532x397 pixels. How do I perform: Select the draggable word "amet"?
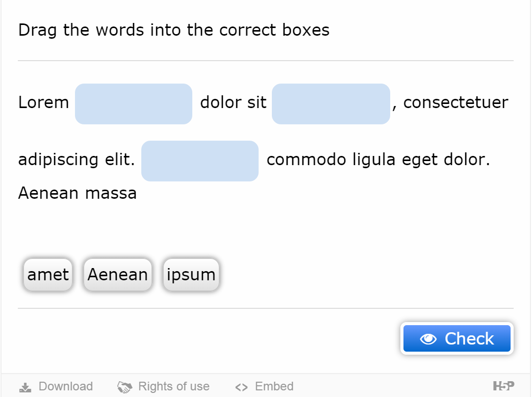tap(48, 275)
